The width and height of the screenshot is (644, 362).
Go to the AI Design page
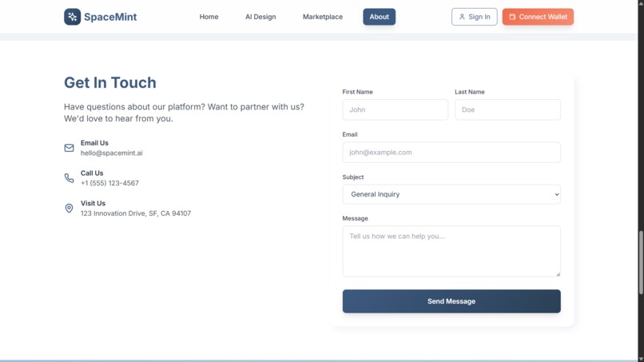click(260, 17)
